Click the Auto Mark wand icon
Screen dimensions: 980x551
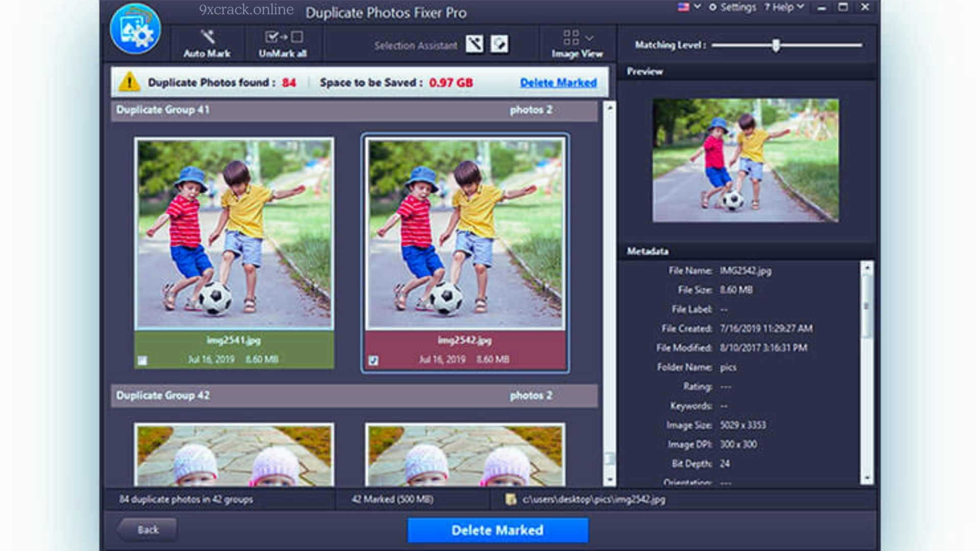(x=207, y=36)
